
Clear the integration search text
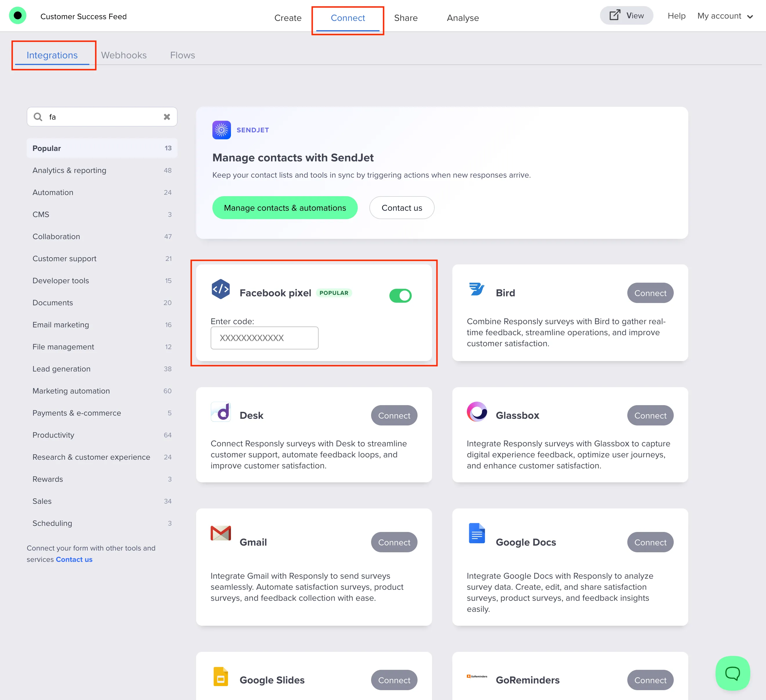tap(167, 117)
